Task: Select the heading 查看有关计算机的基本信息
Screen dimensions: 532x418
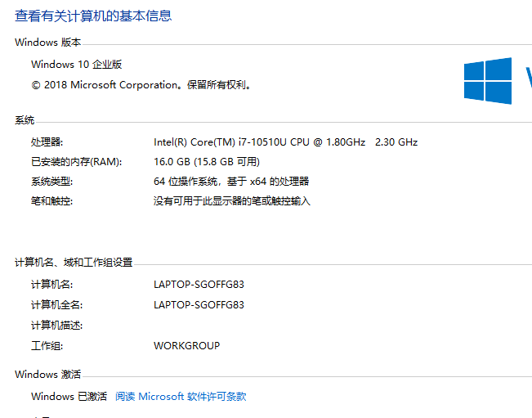Action: (x=93, y=16)
